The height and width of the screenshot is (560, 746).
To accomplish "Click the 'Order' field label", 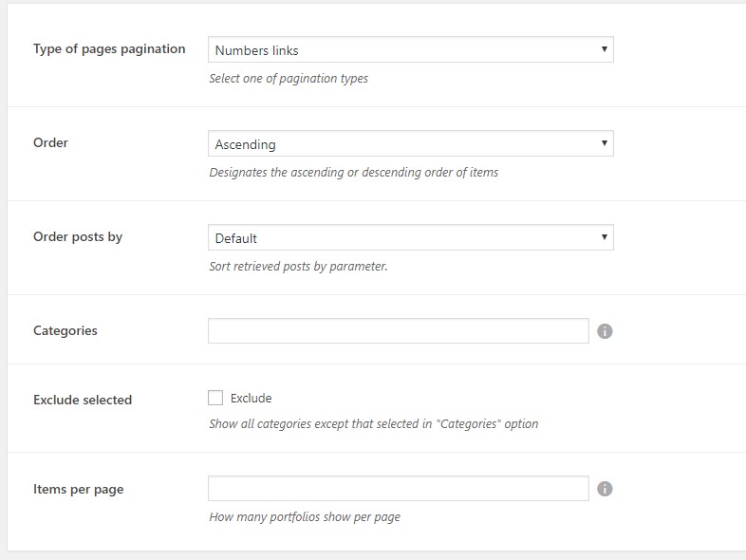I will click(x=51, y=142).
